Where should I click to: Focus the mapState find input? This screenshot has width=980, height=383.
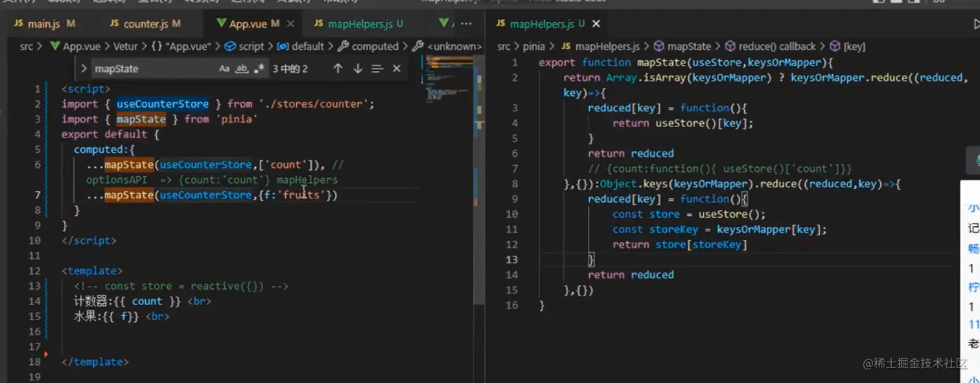point(153,69)
